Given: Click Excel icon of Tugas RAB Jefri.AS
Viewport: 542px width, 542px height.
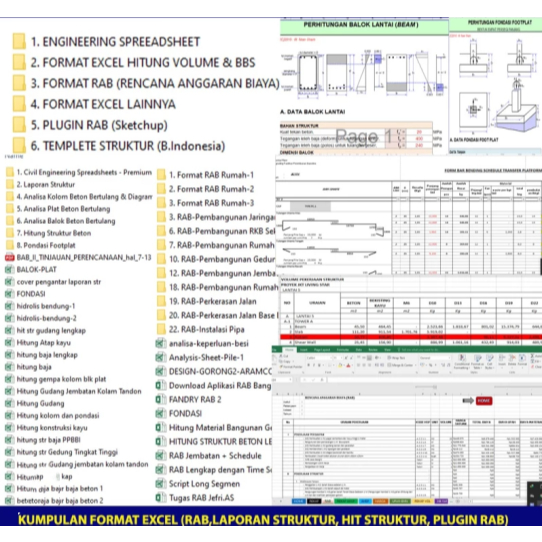Looking at the screenshot, I should 161,498.
